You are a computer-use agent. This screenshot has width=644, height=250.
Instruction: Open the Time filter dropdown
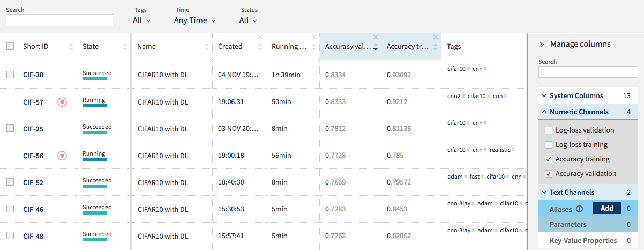coord(194,20)
